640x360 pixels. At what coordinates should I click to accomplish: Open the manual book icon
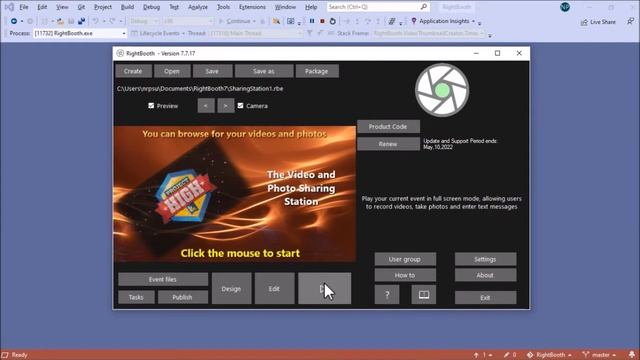tap(424, 294)
